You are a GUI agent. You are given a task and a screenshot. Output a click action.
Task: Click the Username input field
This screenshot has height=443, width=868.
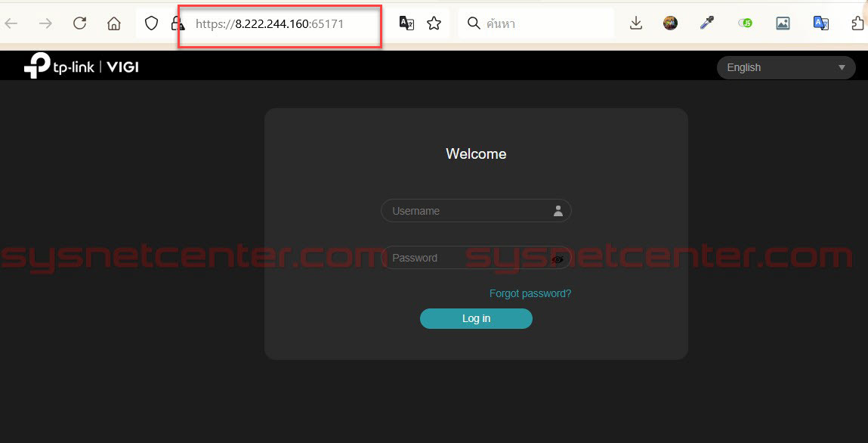click(468, 211)
